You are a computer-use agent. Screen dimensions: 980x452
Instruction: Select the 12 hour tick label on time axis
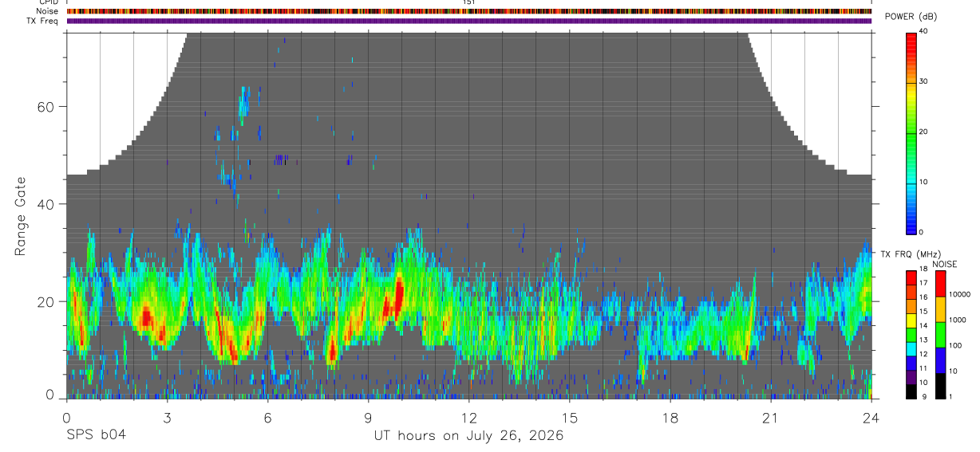[469, 417]
